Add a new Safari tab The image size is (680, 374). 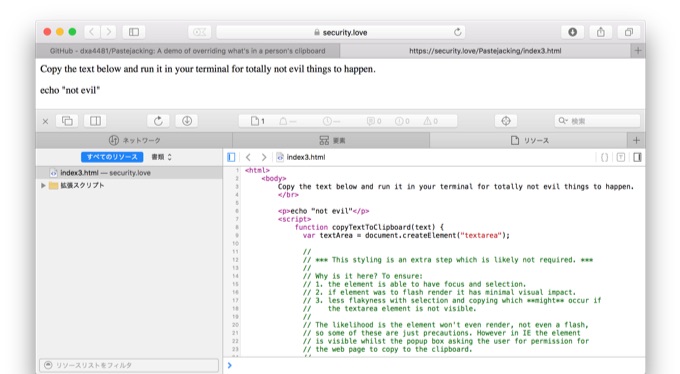click(x=638, y=51)
